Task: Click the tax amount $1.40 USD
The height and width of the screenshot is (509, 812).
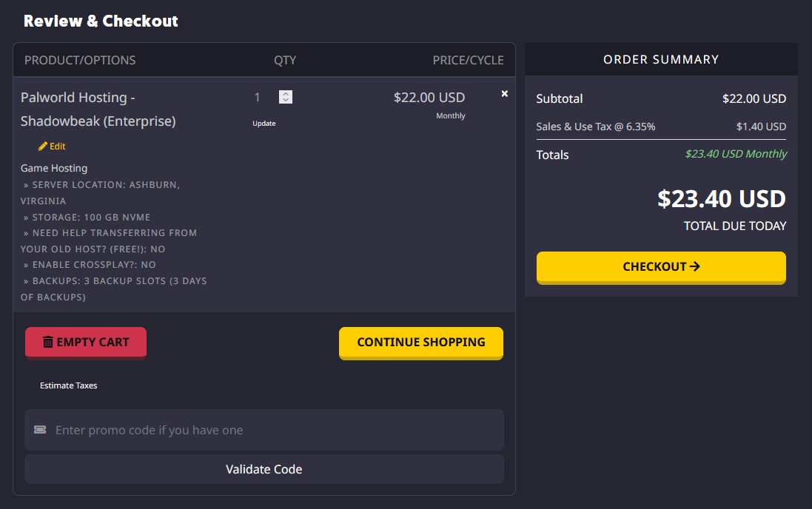Action: point(761,127)
